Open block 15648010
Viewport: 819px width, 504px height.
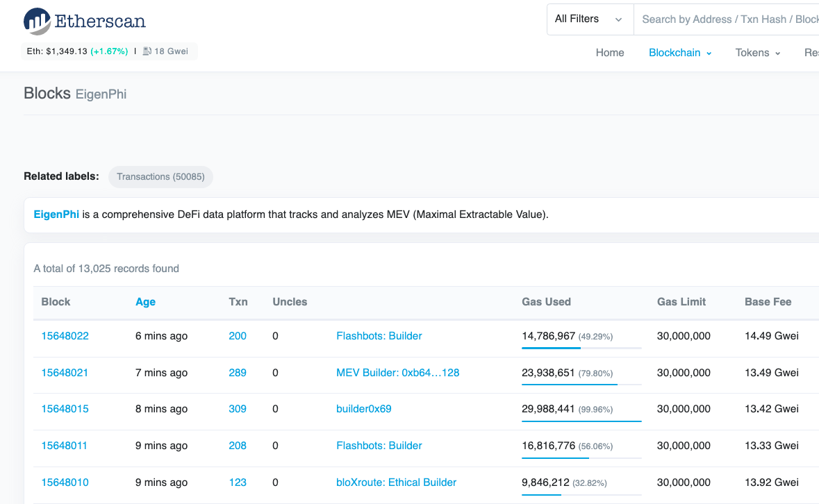click(x=65, y=482)
